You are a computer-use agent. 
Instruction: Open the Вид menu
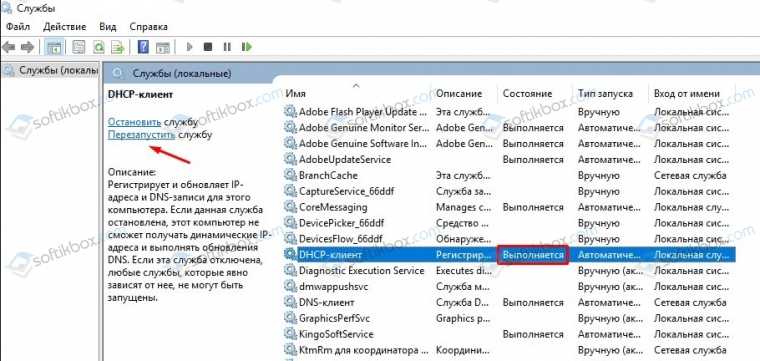[108, 27]
